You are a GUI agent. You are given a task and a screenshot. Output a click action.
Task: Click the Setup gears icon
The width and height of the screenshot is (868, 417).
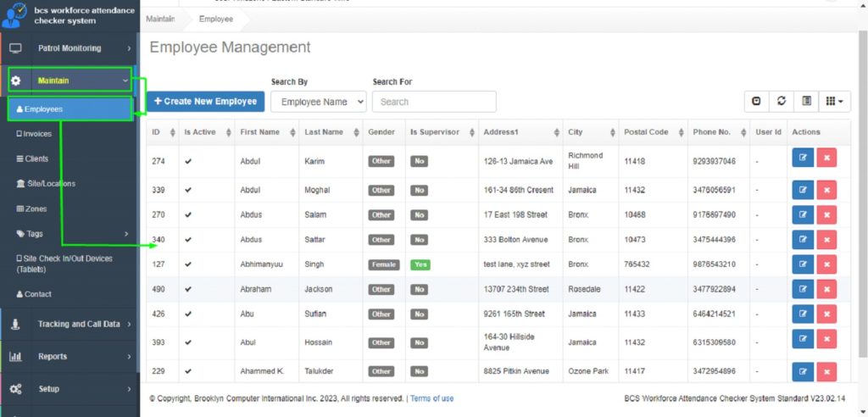(x=15, y=389)
